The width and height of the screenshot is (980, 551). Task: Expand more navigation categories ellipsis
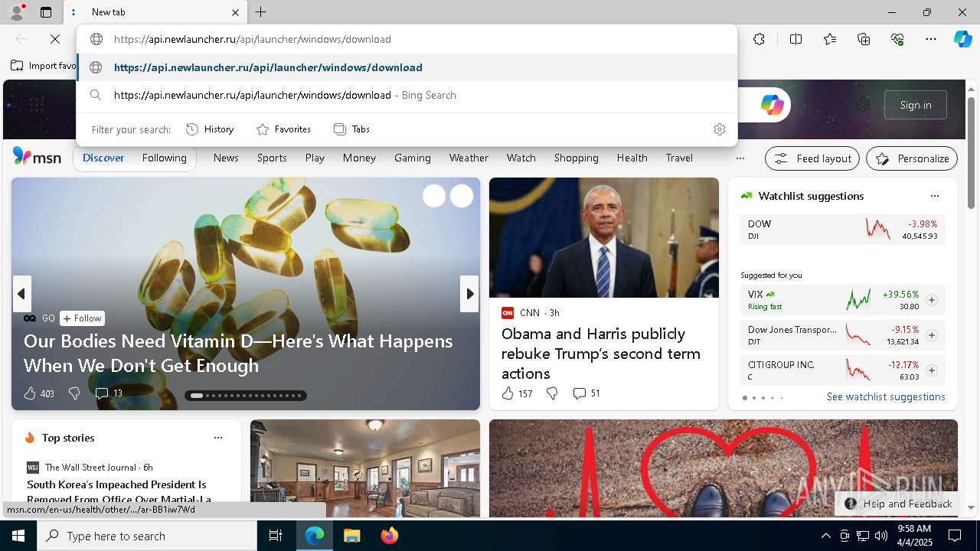pos(740,158)
